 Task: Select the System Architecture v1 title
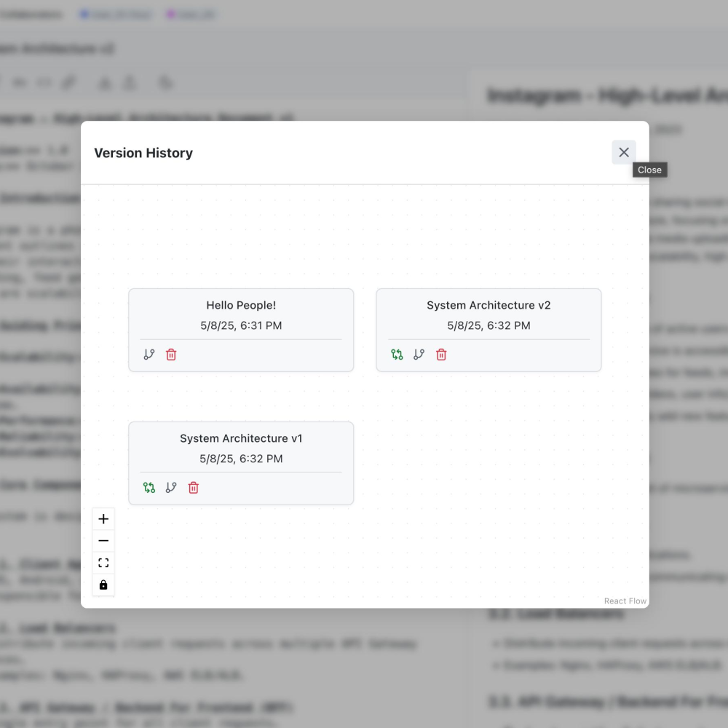click(241, 438)
